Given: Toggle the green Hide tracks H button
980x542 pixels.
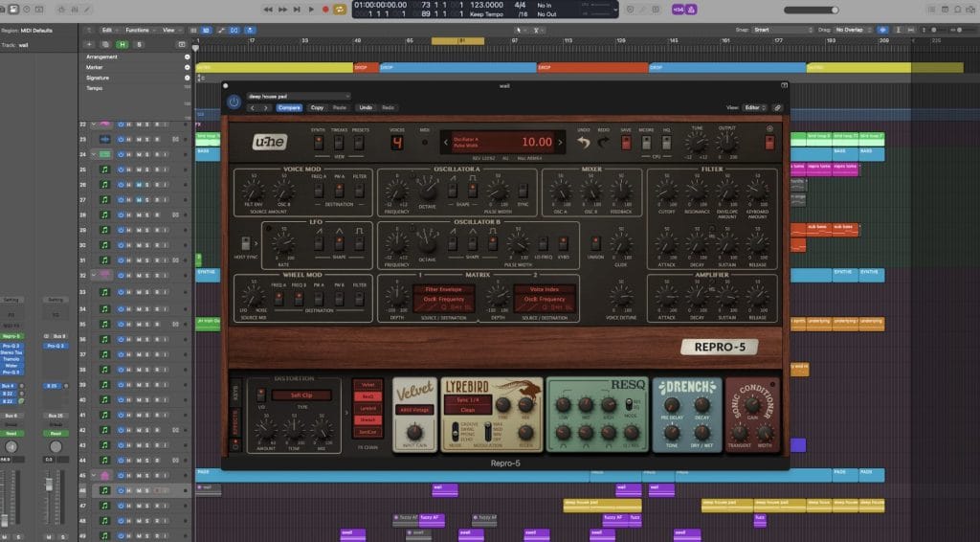Looking at the screenshot, I should click(122, 44).
